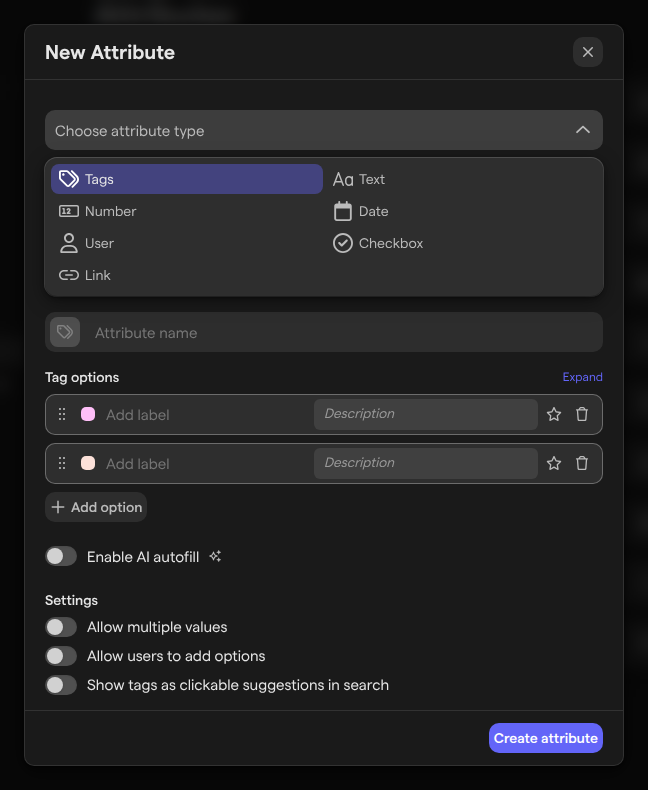This screenshot has height=790, width=648.
Task: Collapse the Choose attribute type dropdown
Action: tap(323, 130)
